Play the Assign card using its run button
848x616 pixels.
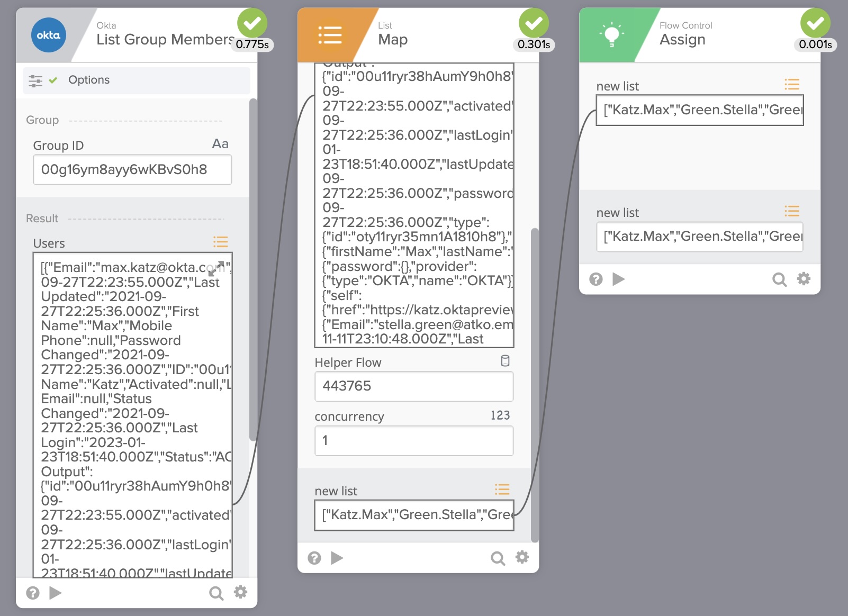point(618,279)
